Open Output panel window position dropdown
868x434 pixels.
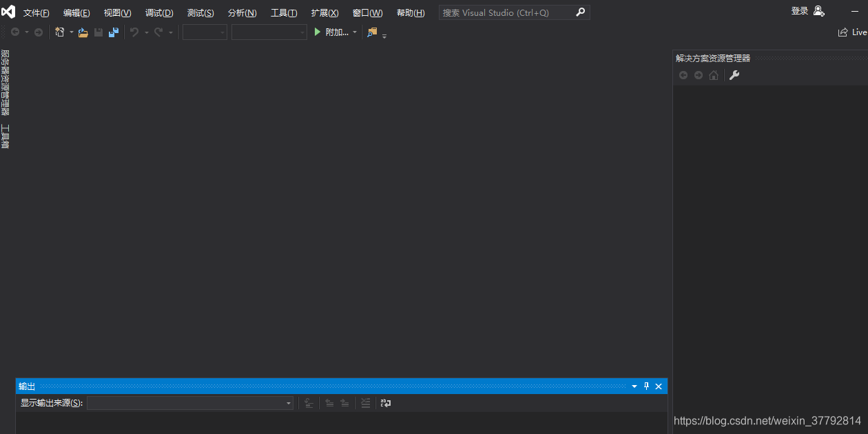pos(634,386)
